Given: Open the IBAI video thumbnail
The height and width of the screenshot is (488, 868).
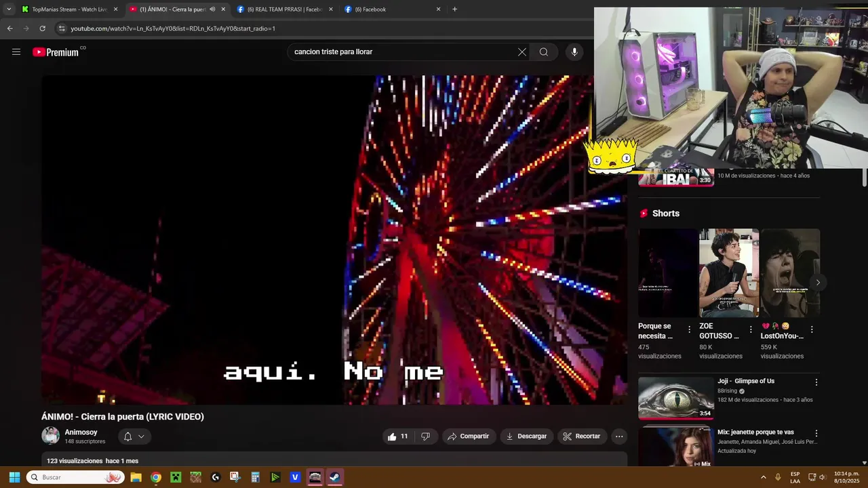Looking at the screenshot, I should (676, 178).
